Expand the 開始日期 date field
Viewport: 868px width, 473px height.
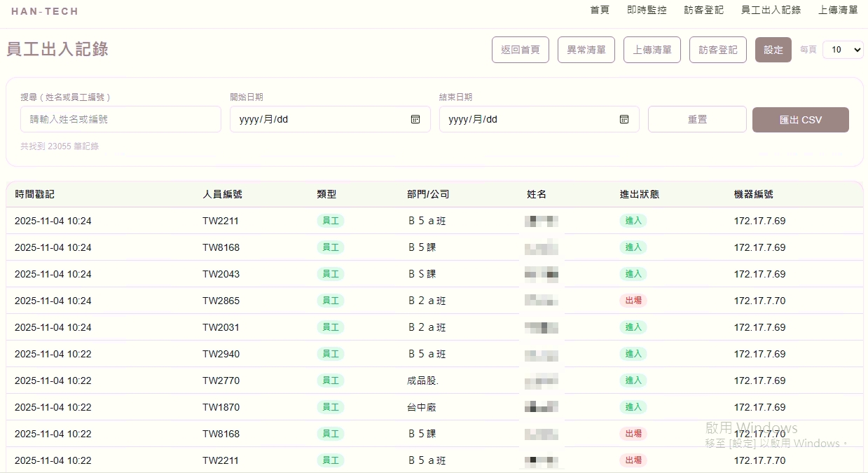[x=329, y=119]
